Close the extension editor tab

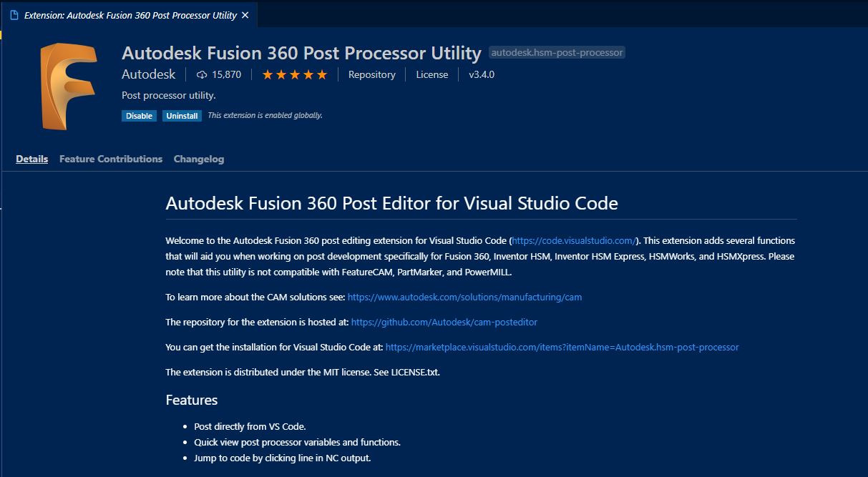pyautogui.click(x=245, y=15)
